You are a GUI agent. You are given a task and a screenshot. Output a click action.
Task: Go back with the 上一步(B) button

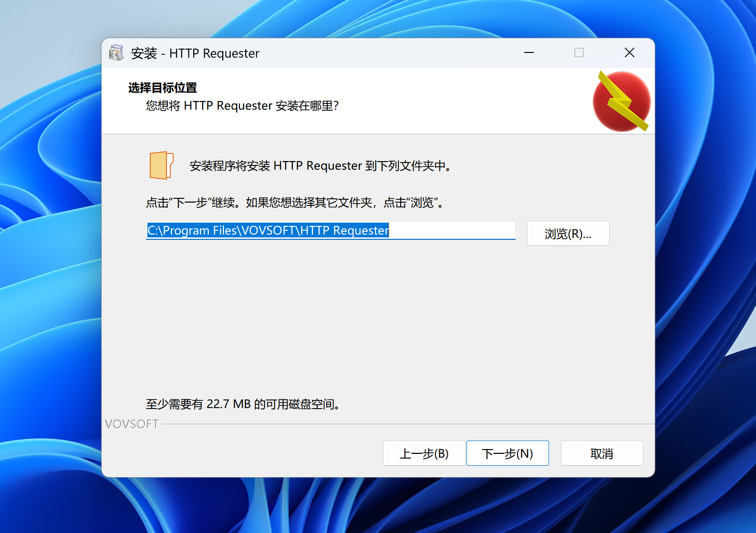coord(424,453)
